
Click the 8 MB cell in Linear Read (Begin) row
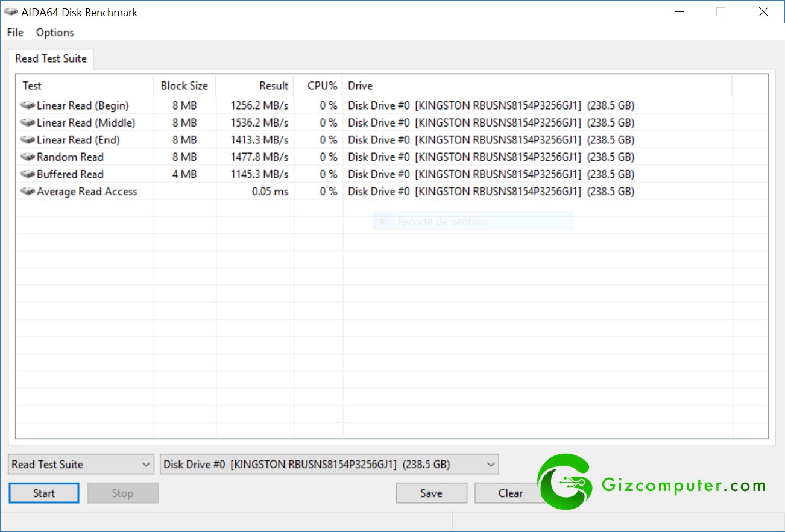(x=184, y=105)
